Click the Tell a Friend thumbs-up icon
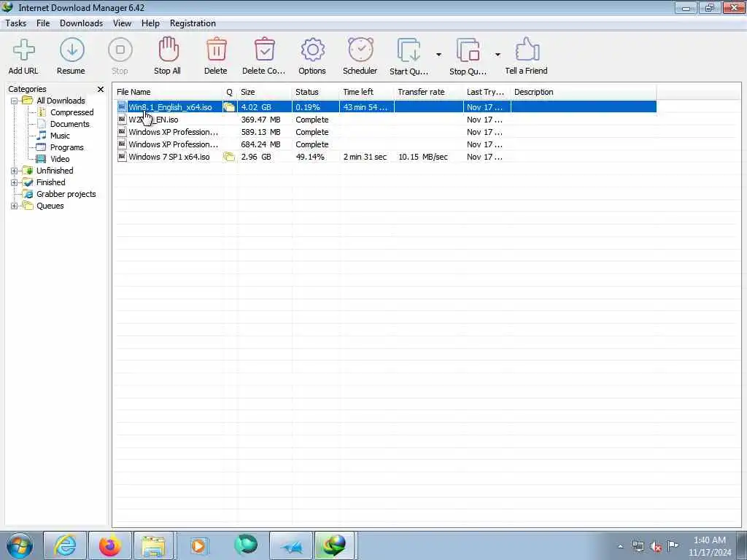 click(527, 50)
